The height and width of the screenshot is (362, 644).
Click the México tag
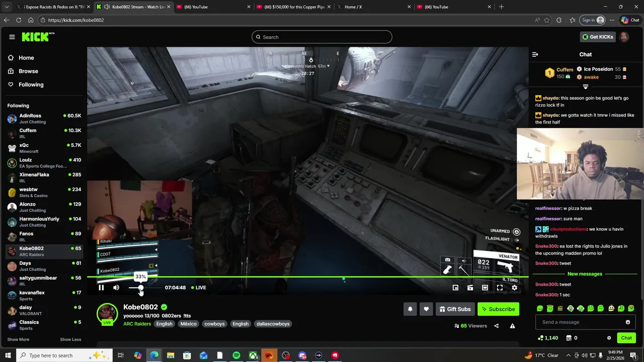pyautogui.click(x=189, y=324)
